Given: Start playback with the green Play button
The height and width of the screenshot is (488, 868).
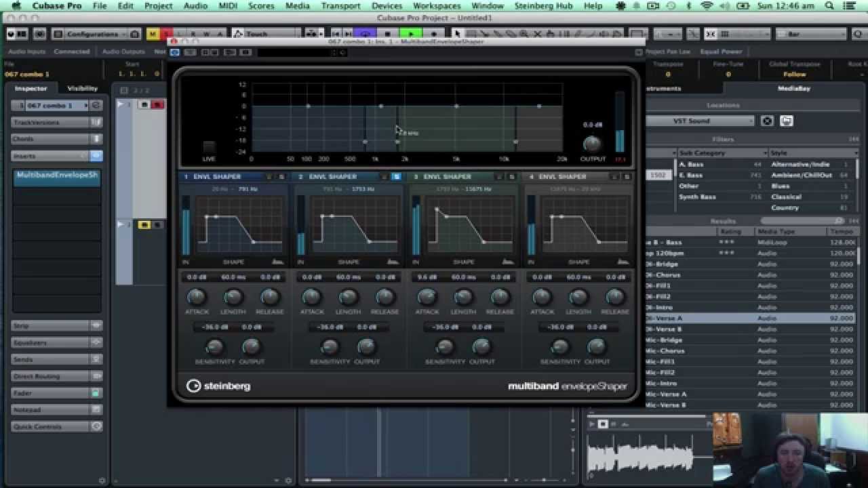Looking at the screenshot, I should (x=411, y=34).
